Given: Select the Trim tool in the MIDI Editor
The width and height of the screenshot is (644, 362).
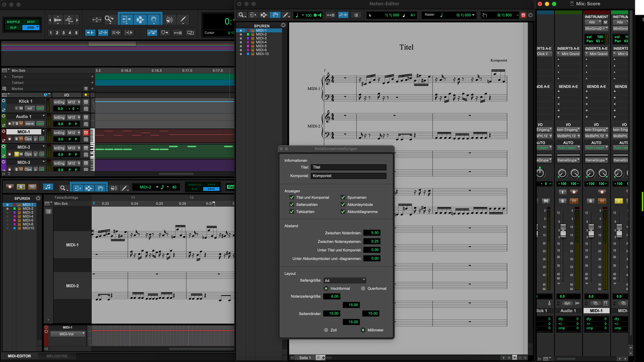Looking at the screenshot, I should tap(77, 188).
